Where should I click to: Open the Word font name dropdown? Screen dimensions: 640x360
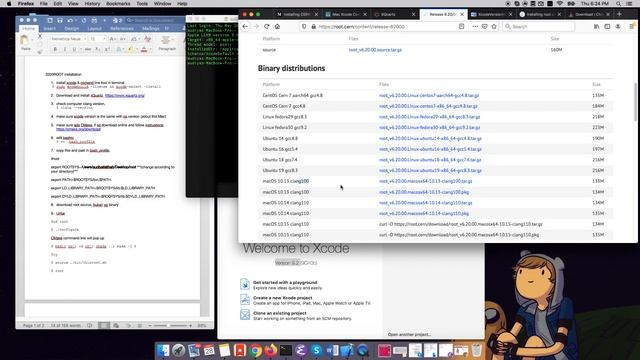pyautogui.click(x=85, y=39)
